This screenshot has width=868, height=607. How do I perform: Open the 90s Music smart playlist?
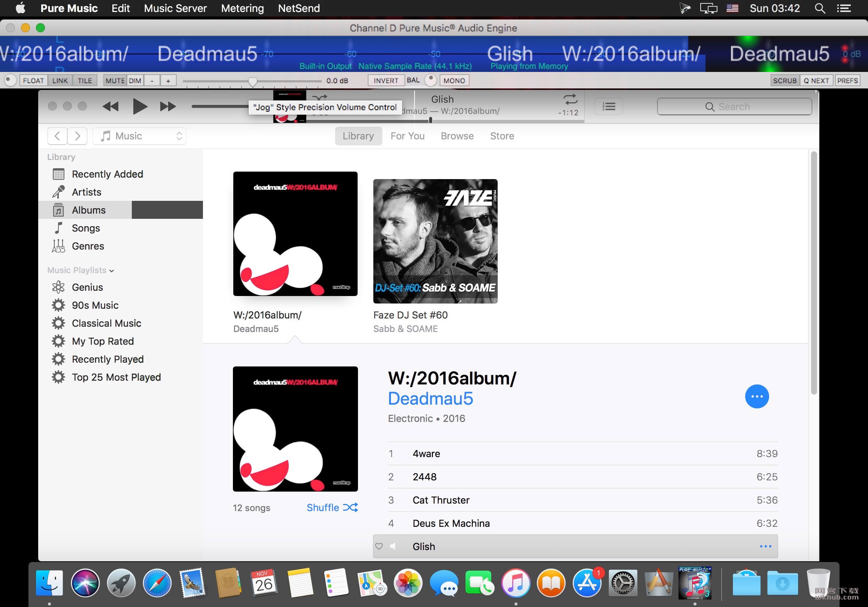pyautogui.click(x=121, y=305)
